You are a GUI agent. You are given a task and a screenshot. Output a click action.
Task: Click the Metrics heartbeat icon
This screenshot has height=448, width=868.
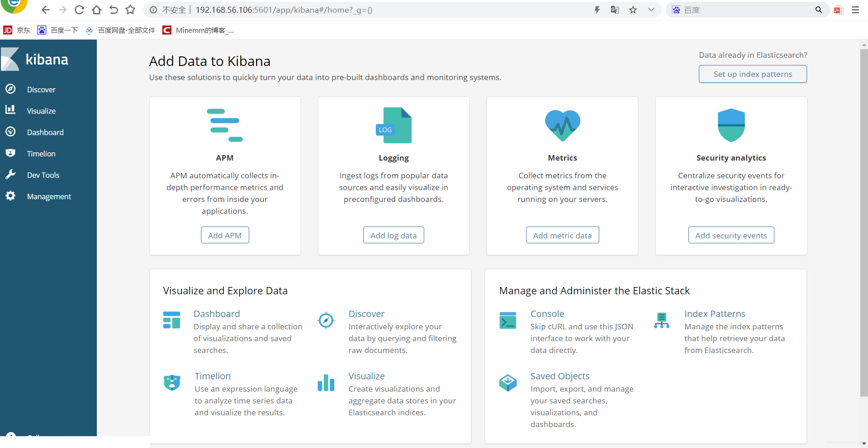pos(562,125)
